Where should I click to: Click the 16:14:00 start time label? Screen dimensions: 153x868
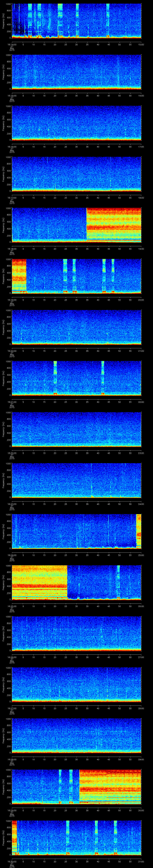[x=12, y=44]
